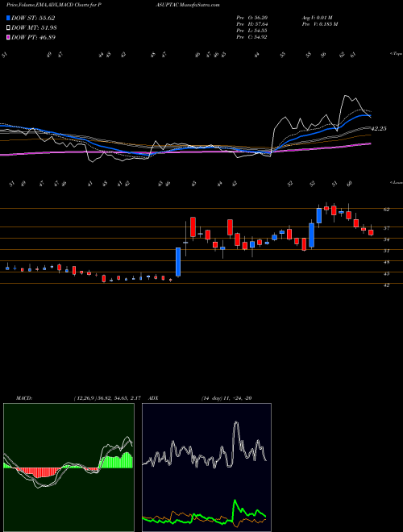Click the 'MunafaSutra.com' site label
Viewport: 403px width, 532px height.
coord(200,5)
